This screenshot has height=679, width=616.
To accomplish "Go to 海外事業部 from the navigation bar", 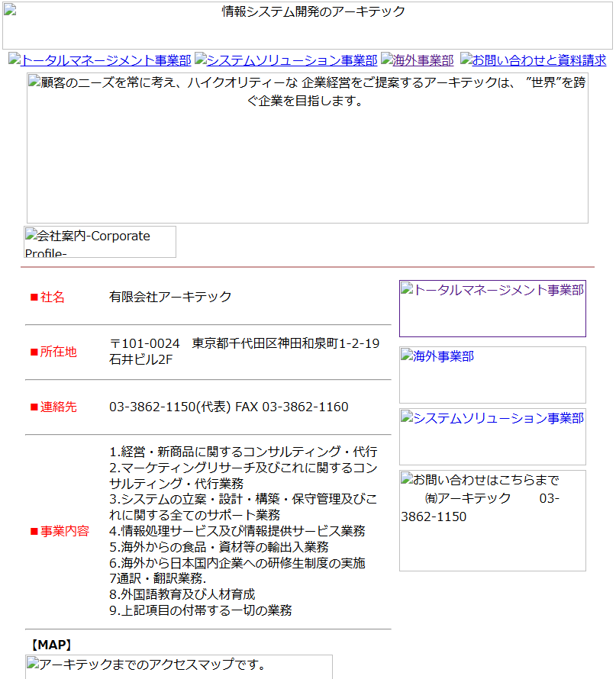I will point(418,60).
